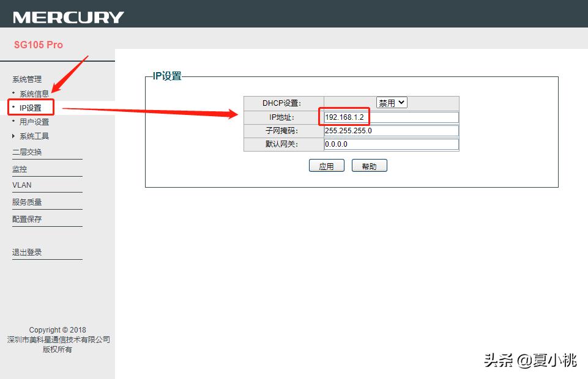Viewport: 588px width, 379px height.
Task: Open the 监控 monitoring section
Action: [x=20, y=169]
